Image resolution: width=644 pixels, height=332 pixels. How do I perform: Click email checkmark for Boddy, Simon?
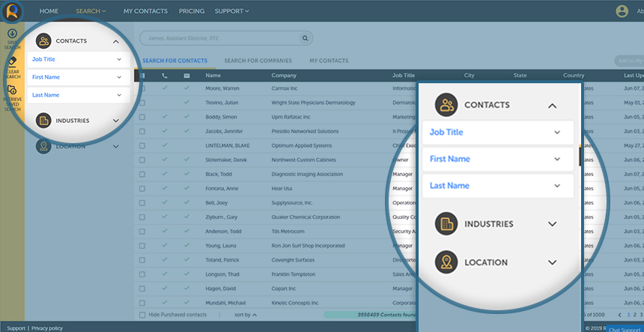coord(186,117)
